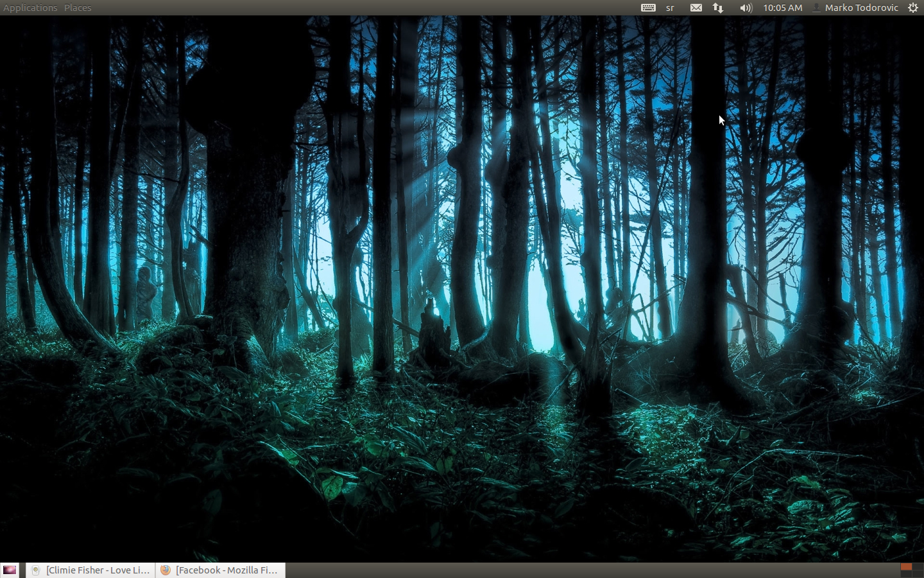Open the power gear session menu
Image resolution: width=924 pixels, height=578 pixels.
pos(913,8)
